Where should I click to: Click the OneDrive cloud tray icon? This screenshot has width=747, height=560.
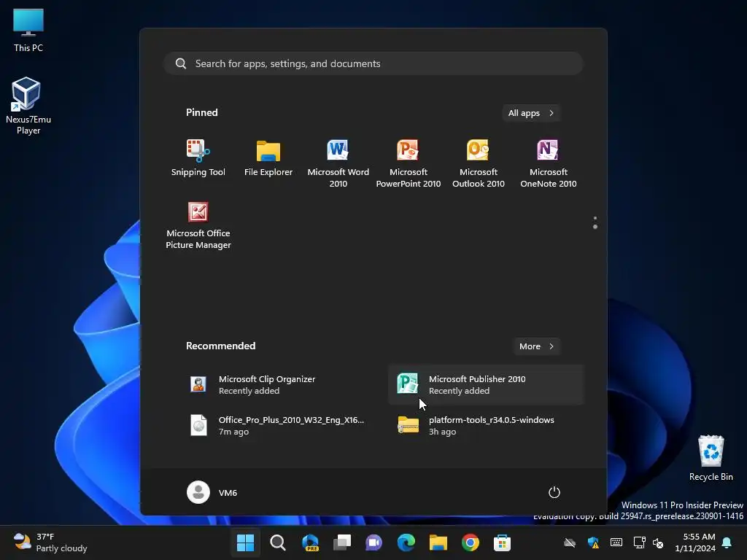(x=570, y=542)
